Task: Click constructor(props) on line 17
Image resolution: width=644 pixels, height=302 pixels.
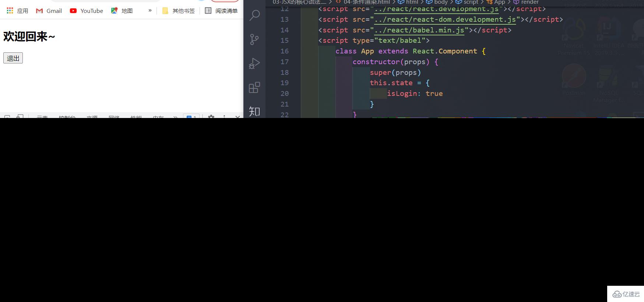Action: click(x=391, y=62)
